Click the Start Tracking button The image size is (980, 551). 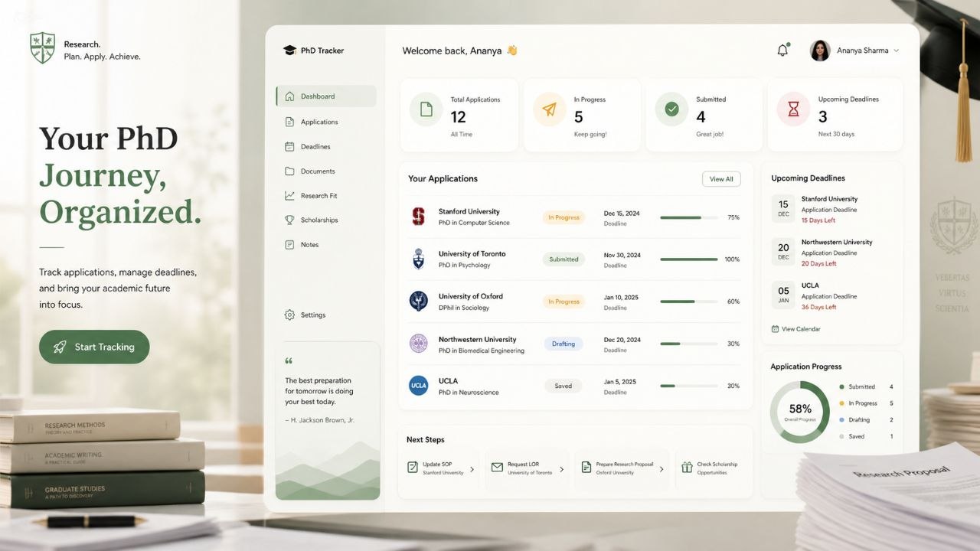pos(94,347)
